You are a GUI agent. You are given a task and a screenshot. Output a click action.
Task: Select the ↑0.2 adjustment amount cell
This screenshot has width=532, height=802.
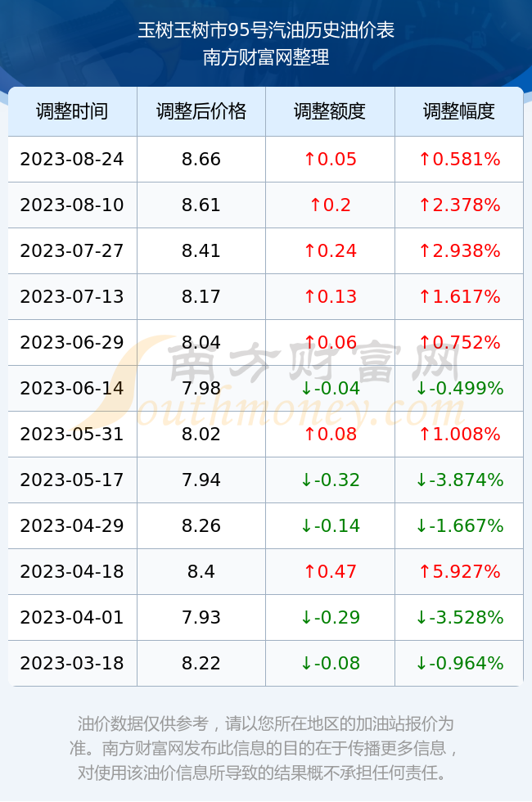pos(330,205)
